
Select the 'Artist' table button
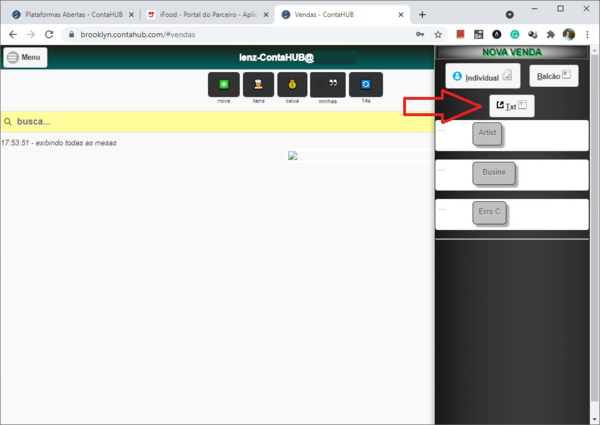coord(487,134)
